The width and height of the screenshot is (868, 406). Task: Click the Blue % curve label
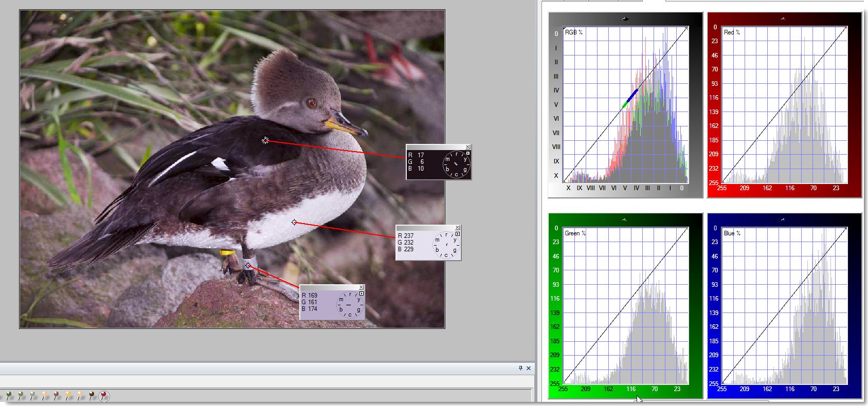(732, 233)
